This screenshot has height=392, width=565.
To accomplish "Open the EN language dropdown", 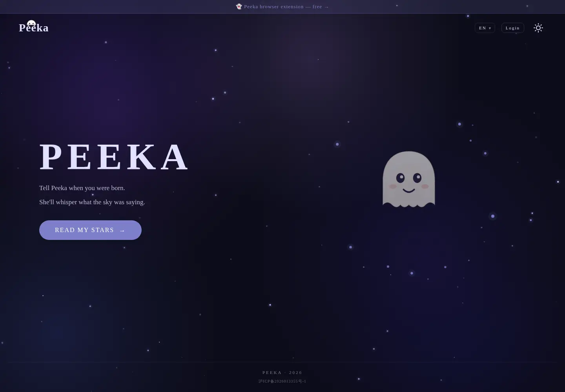I will [485, 28].
